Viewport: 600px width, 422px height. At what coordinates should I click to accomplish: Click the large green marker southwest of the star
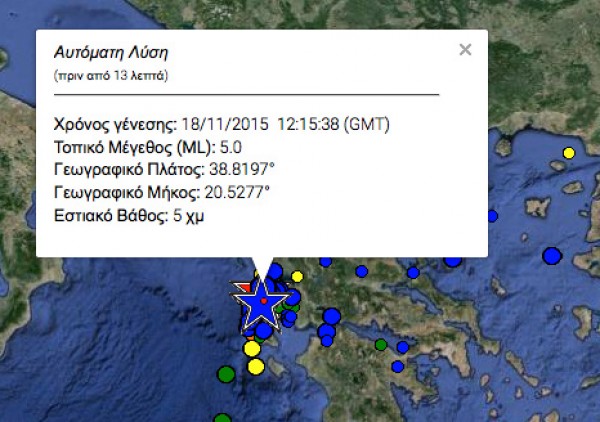(226, 374)
